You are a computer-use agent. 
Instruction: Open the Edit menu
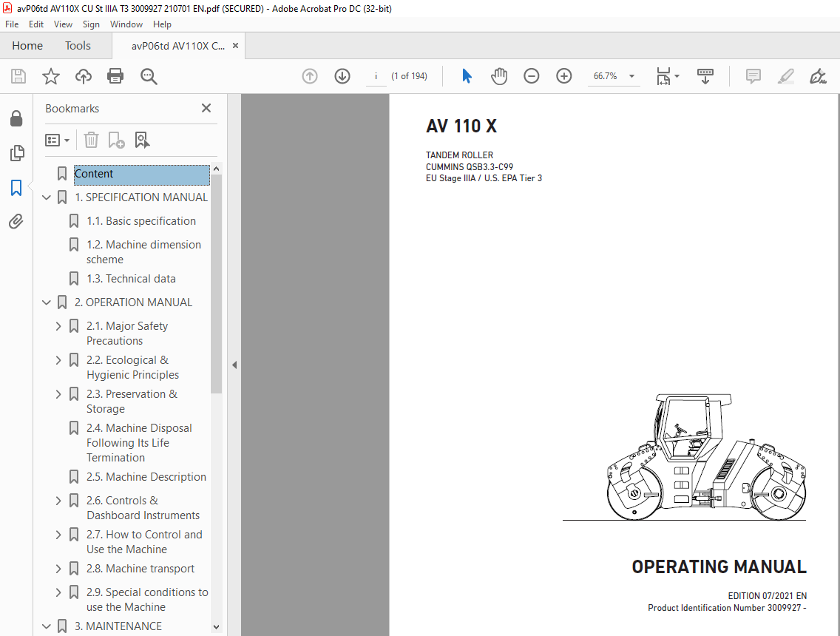36,24
